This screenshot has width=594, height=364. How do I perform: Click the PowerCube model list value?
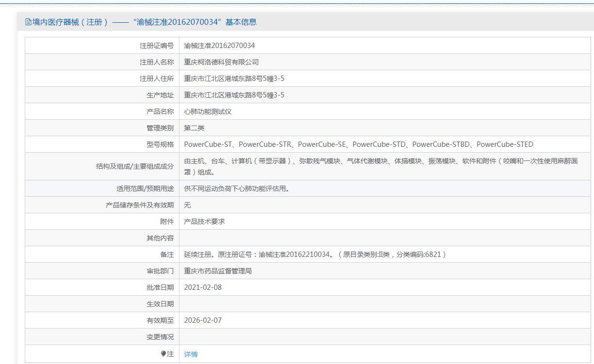pyautogui.click(x=358, y=144)
